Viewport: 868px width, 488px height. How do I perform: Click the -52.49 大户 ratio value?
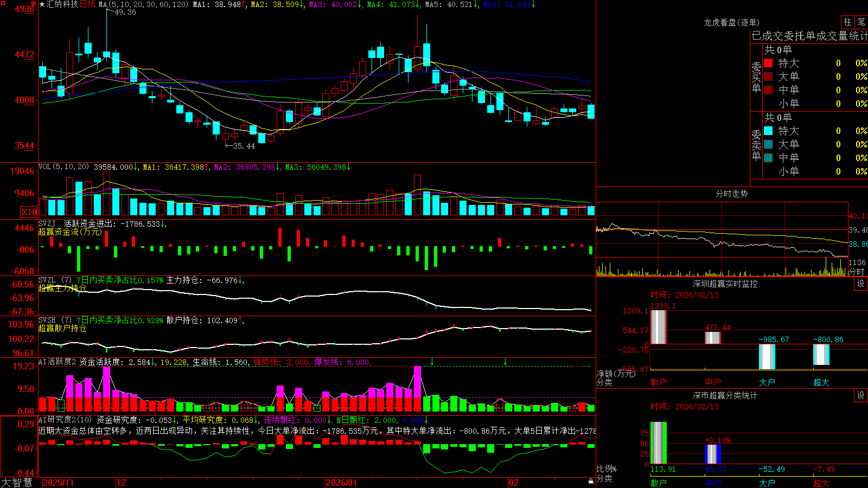coord(771,469)
